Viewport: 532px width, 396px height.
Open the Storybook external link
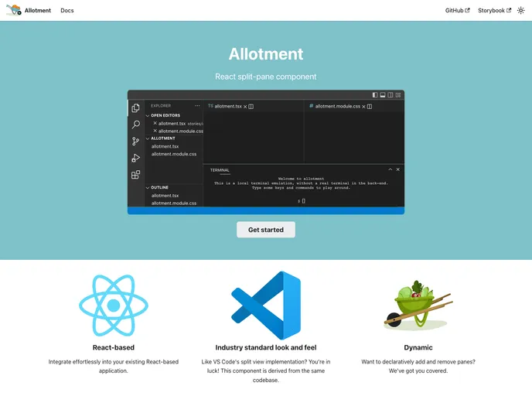click(x=494, y=11)
